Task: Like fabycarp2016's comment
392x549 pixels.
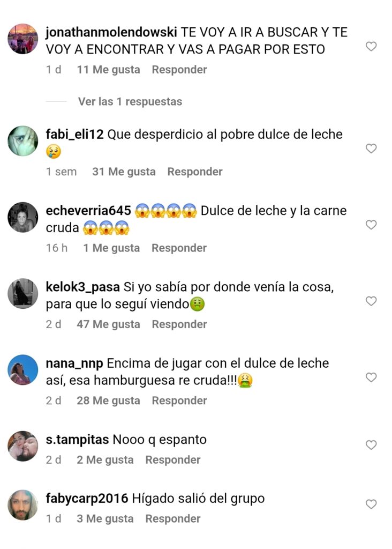Action: tap(371, 504)
